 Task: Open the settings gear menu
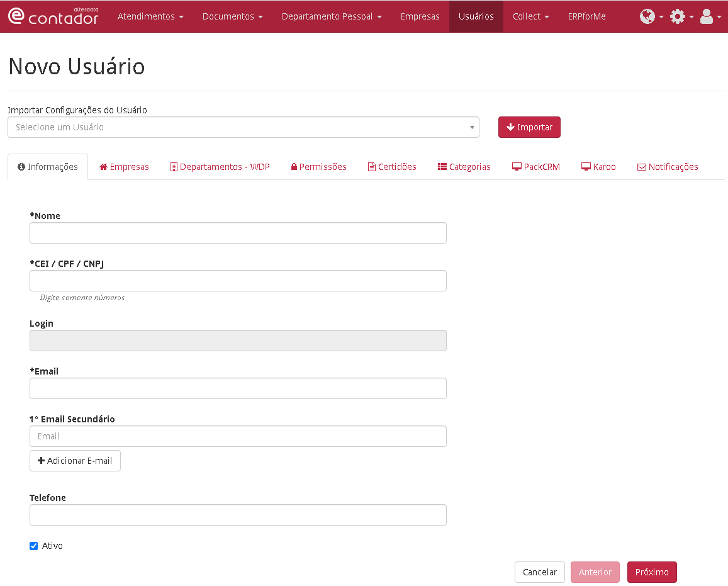point(681,16)
